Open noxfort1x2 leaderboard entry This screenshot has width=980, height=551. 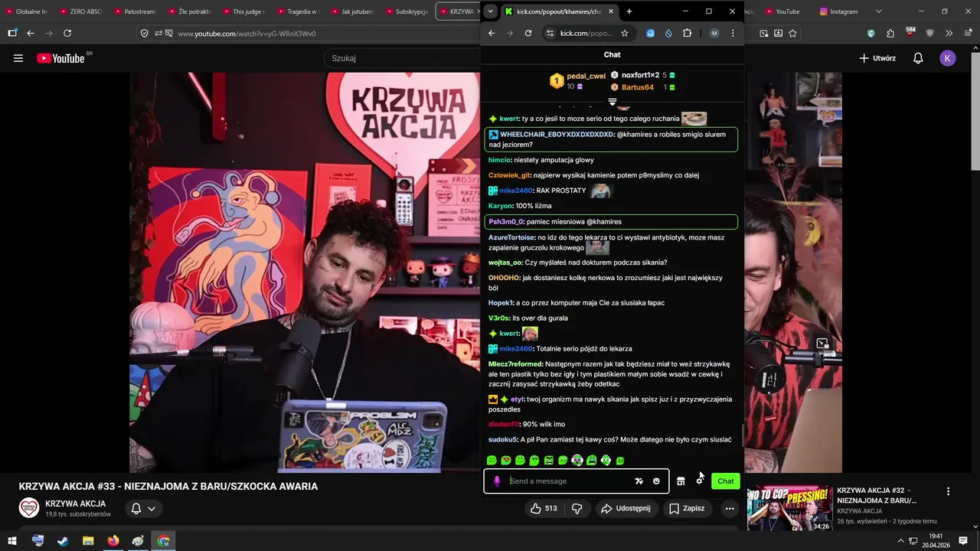point(642,75)
